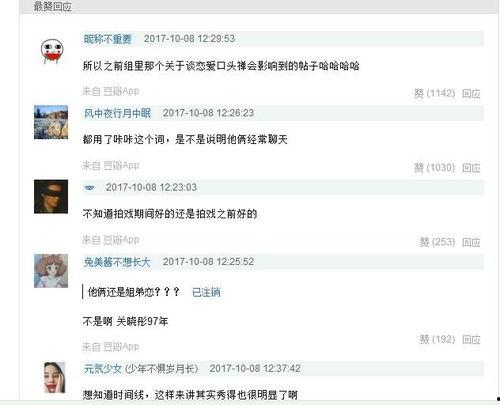
Task: Open 风中夜行月中眠's landscape avatar
Action: pos(51,122)
